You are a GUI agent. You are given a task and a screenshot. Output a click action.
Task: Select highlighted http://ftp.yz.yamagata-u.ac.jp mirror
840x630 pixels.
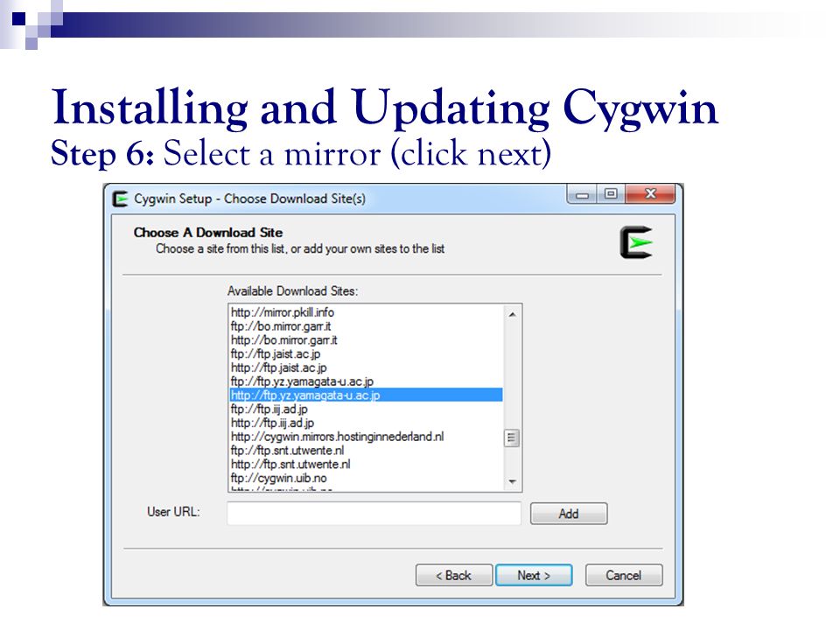pyautogui.click(x=367, y=395)
